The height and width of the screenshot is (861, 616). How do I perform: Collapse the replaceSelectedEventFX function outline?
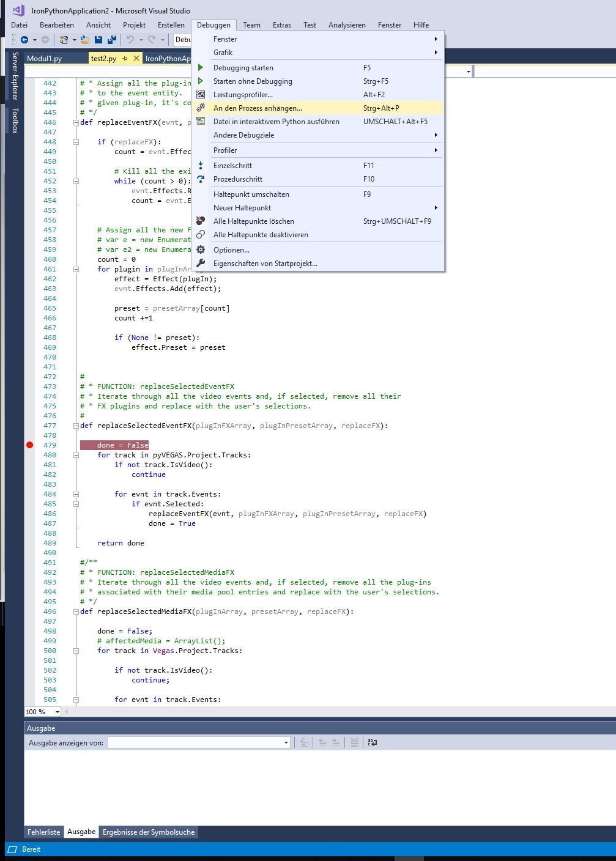(76, 426)
